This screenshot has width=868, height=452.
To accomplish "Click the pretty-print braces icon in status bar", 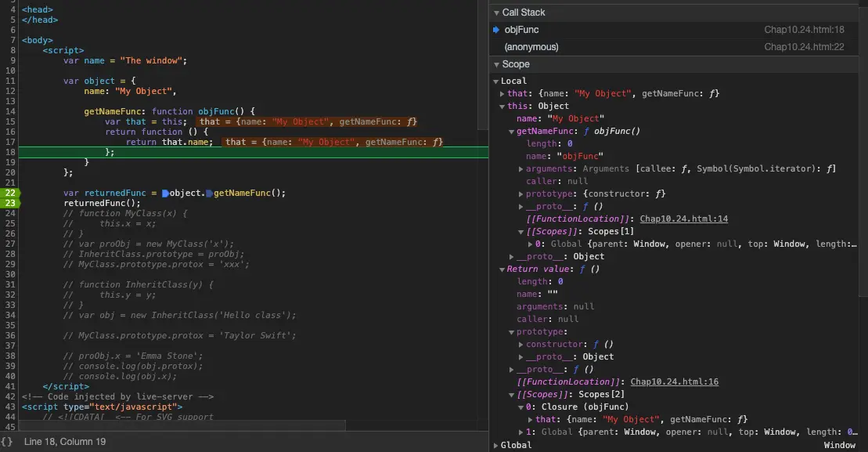I will coord(6,442).
